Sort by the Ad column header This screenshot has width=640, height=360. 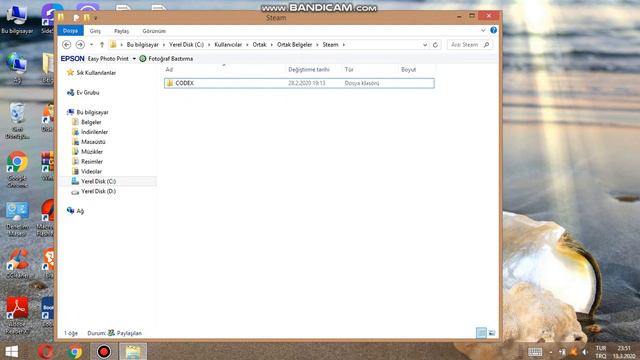(169, 70)
